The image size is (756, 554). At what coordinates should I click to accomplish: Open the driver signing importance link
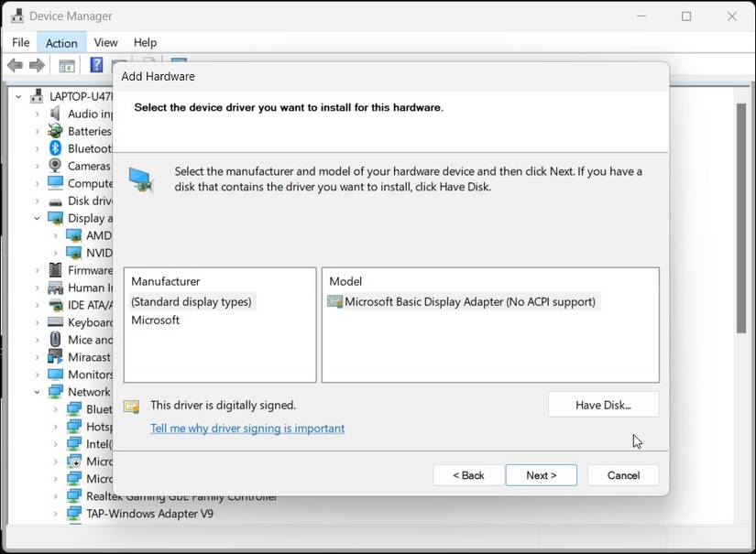247,429
